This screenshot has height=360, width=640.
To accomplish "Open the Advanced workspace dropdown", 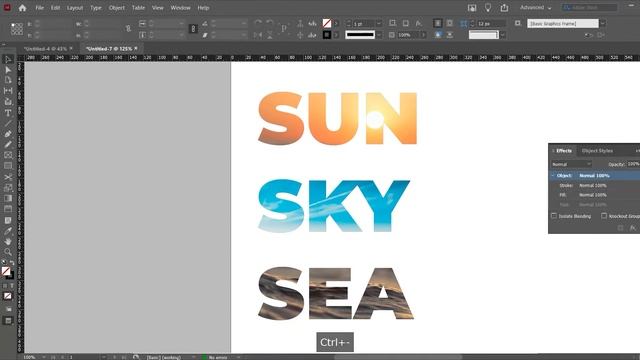I will point(536,8).
